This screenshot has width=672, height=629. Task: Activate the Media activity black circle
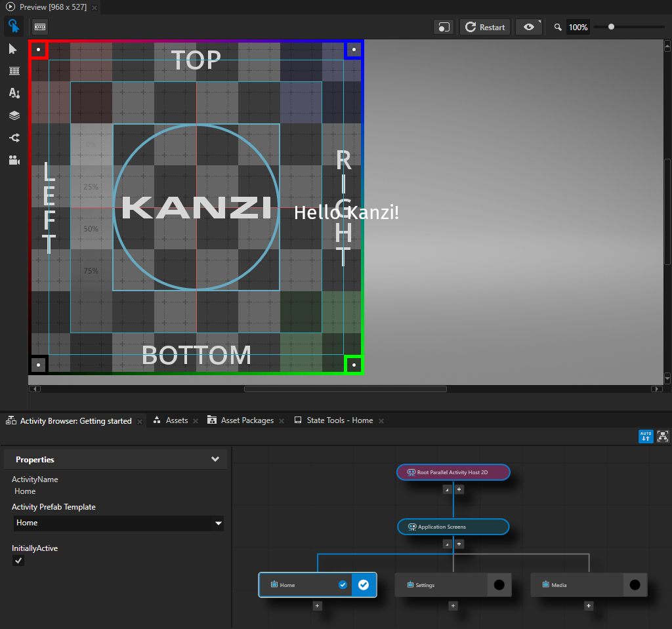[635, 585]
